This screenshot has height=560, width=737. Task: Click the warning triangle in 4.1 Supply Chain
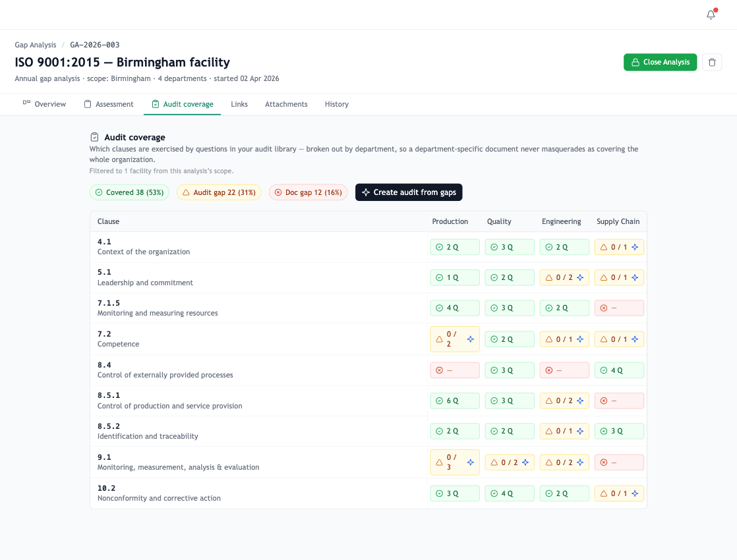[x=604, y=247]
